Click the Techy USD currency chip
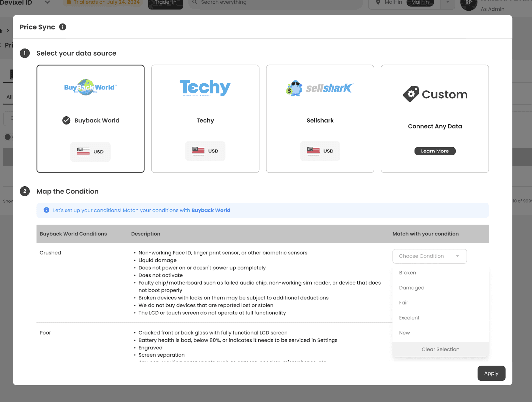The height and width of the screenshot is (402, 532). click(205, 151)
